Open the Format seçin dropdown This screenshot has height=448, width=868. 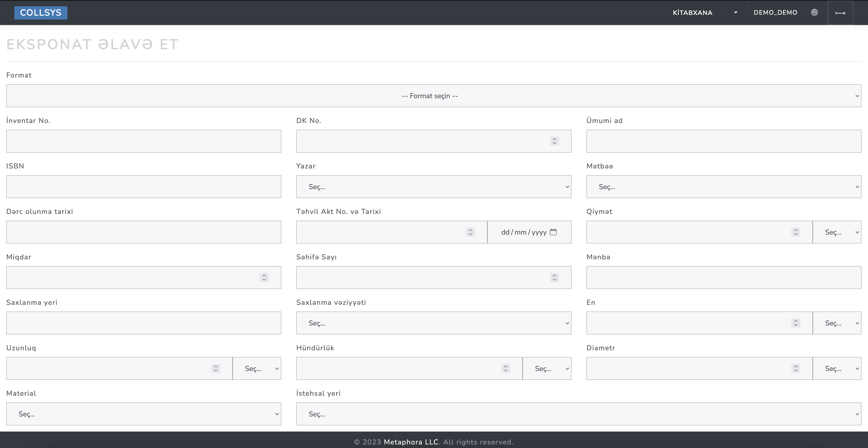433,96
